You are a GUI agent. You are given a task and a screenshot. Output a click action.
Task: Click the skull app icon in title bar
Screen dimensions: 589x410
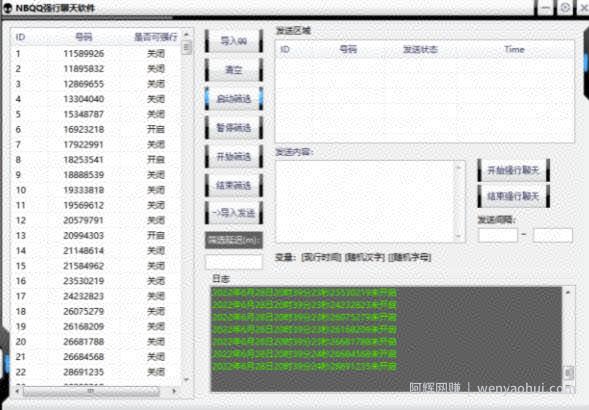(8, 8)
